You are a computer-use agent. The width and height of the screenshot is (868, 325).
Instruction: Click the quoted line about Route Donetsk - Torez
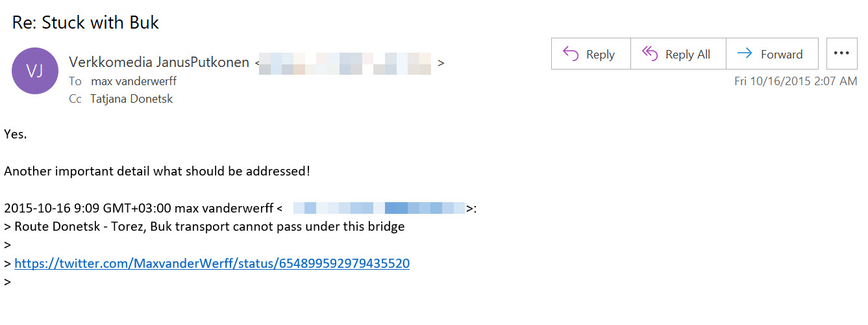point(210,227)
